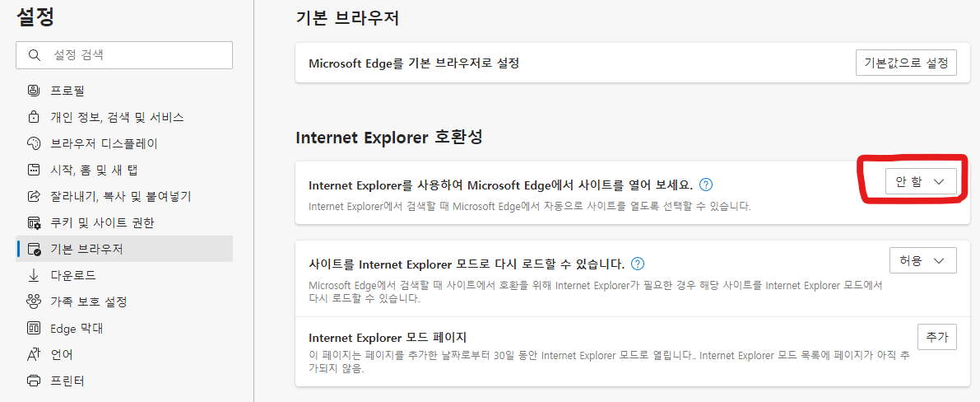Click the share icon for 잘라내기, 복사 및 붙여넣기

pos(34,196)
